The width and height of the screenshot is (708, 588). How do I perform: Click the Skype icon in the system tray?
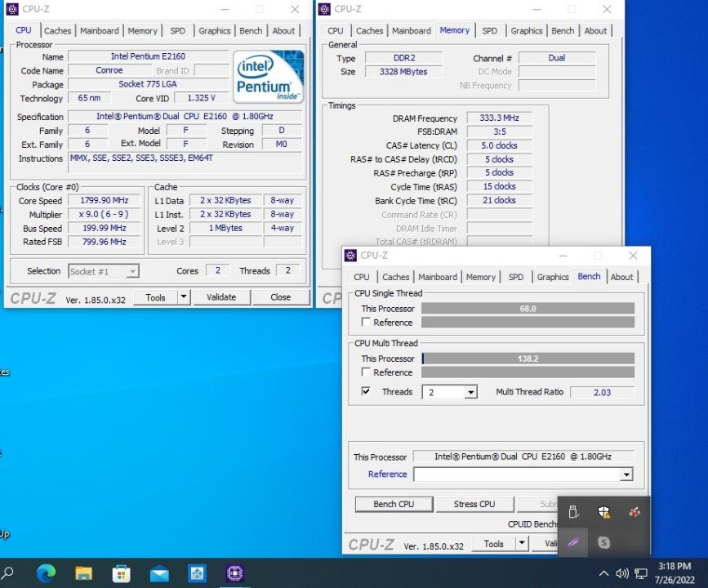pyautogui.click(x=606, y=542)
